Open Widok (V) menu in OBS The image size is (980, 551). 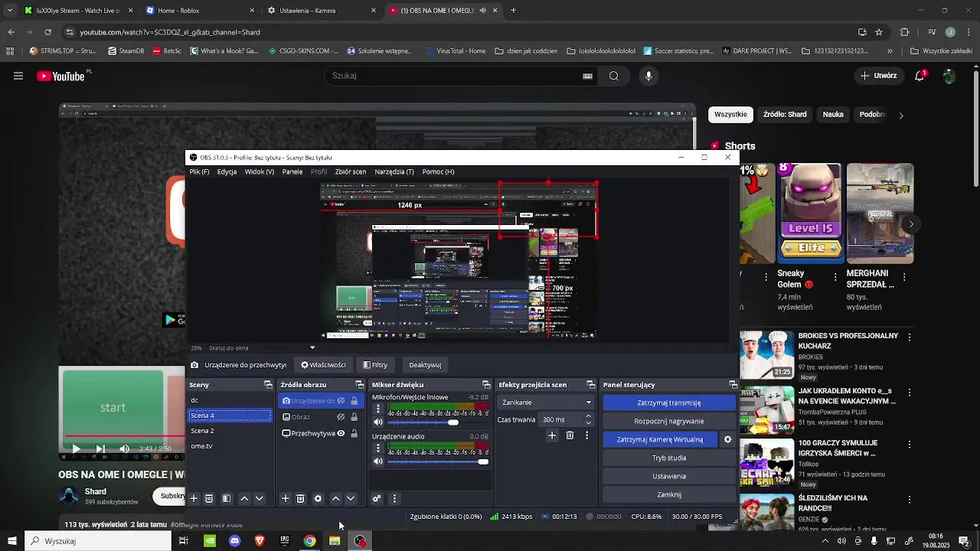[x=260, y=171]
